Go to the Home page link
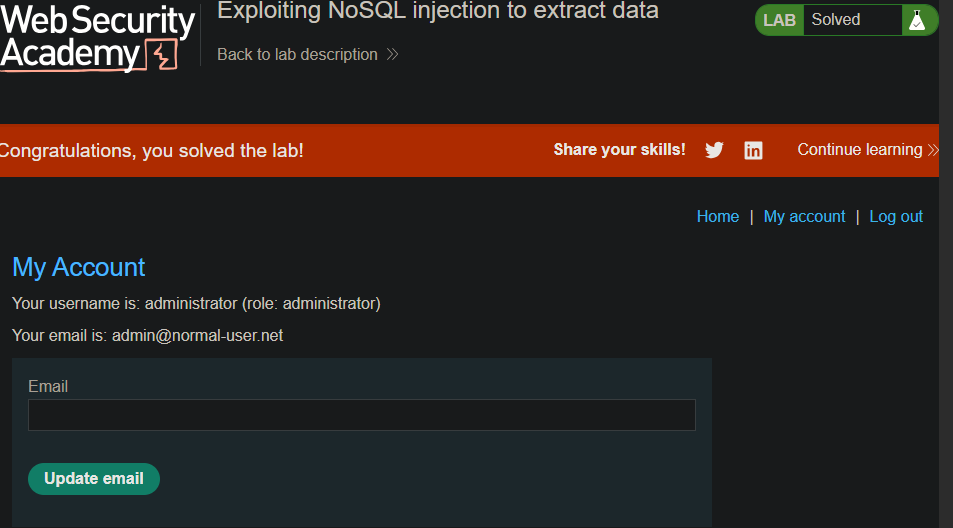Image resolution: width=953 pixels, height=528 pixels. coord(718,216)
